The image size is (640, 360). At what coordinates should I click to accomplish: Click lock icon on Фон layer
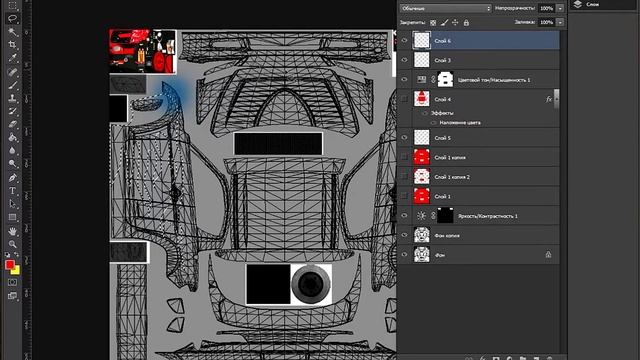click(x=548, y=255)
